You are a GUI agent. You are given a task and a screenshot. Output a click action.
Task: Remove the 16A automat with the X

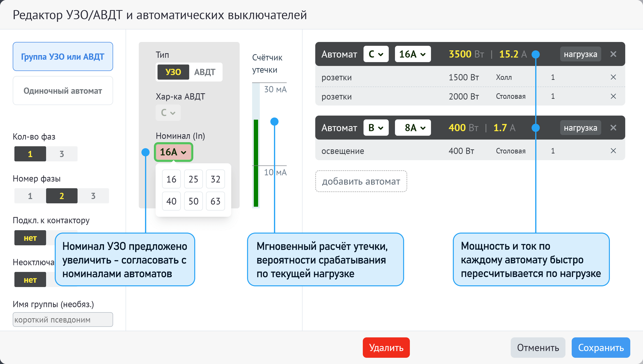point(613,54)
